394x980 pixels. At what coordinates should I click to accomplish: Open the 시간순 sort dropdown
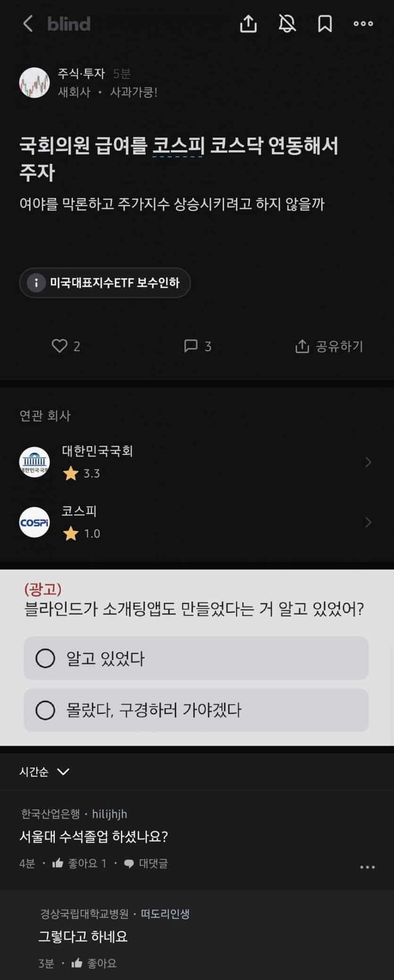click(x=44, y=771)
